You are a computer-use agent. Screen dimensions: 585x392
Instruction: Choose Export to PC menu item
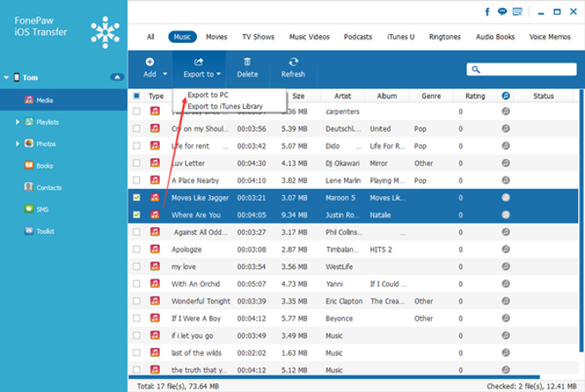click(x=208, y=95)
